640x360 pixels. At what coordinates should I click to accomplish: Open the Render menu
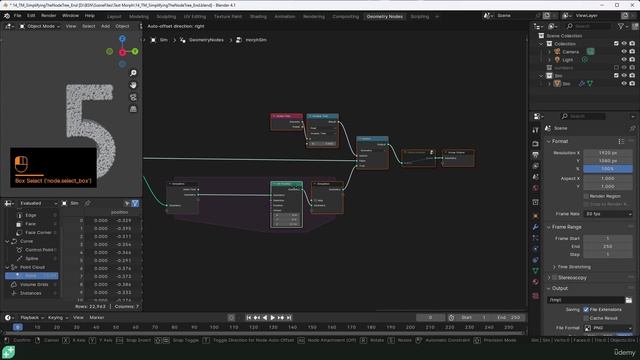49,16
